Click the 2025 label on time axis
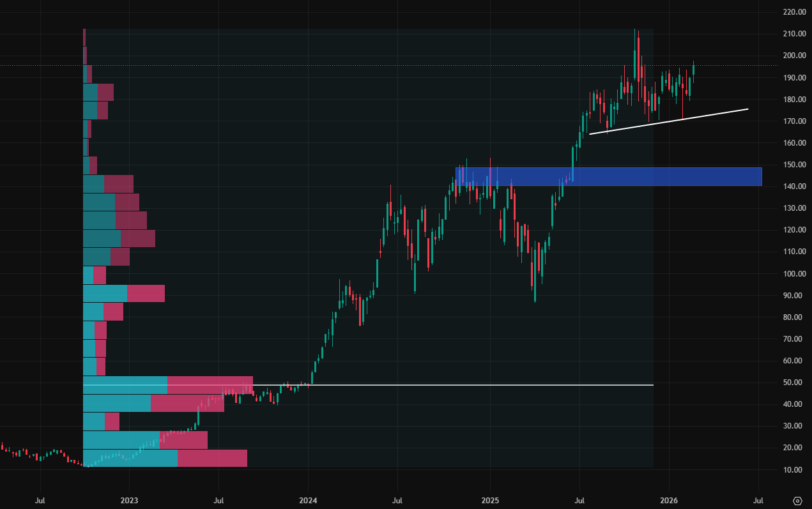Viewport: 812px width, 509px height. point(490,500)
